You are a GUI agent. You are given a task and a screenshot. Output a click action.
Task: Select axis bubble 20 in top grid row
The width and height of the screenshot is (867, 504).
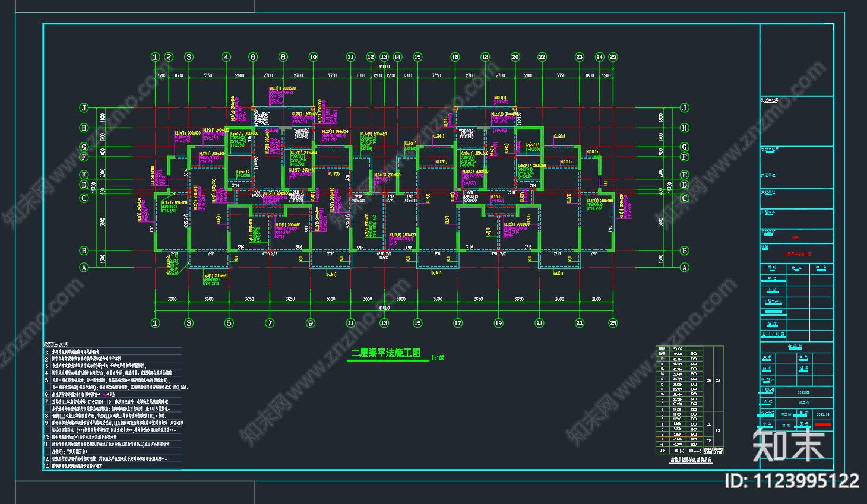pos(515,57)
